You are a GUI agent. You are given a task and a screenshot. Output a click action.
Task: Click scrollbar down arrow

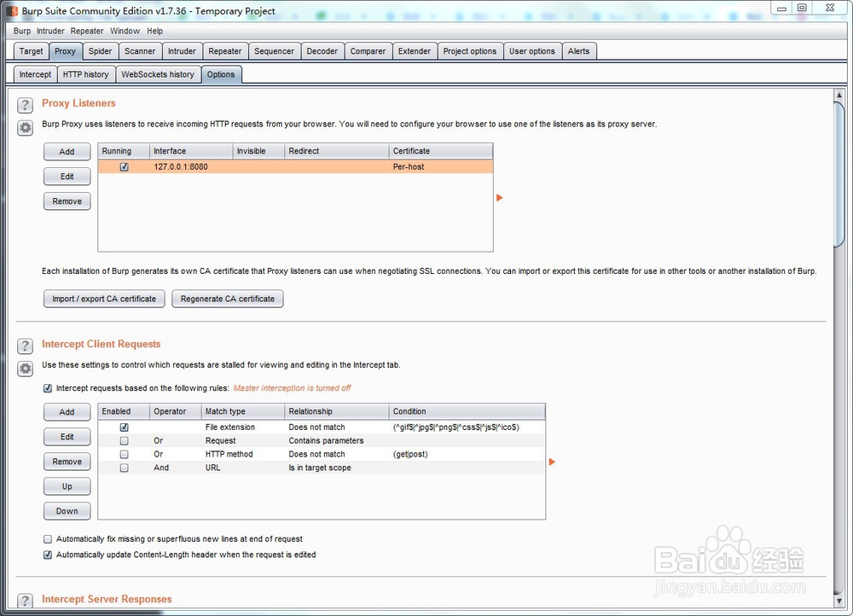click(838, 601)
